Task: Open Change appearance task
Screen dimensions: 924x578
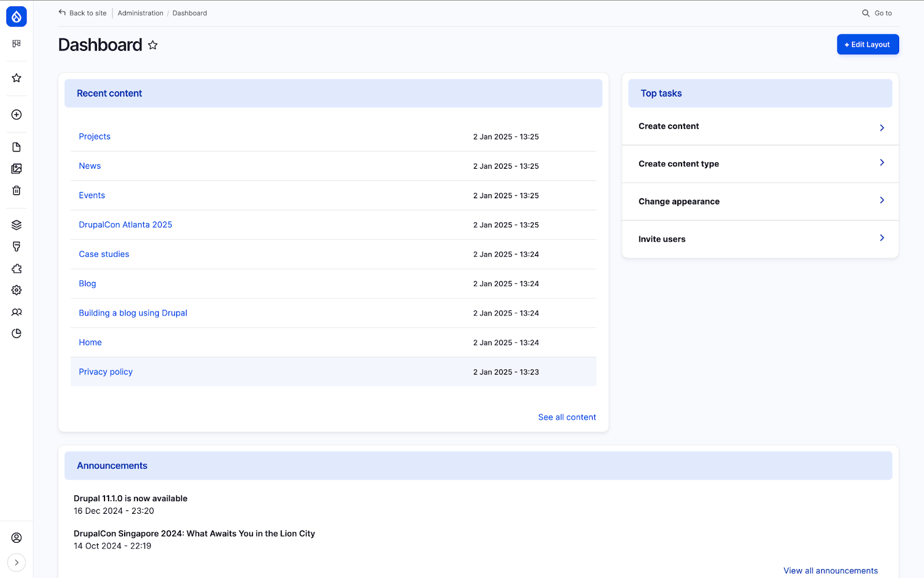Action: 760,202
